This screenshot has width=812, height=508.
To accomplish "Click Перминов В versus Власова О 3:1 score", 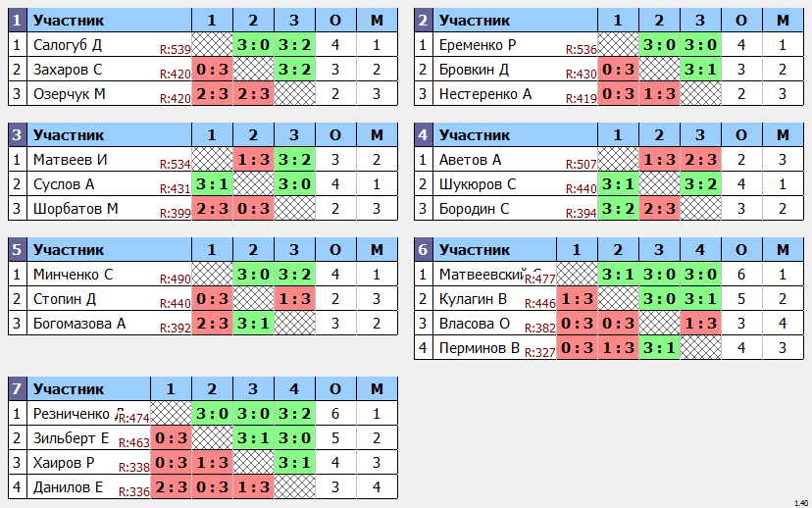I will click(x=659, y=348).
